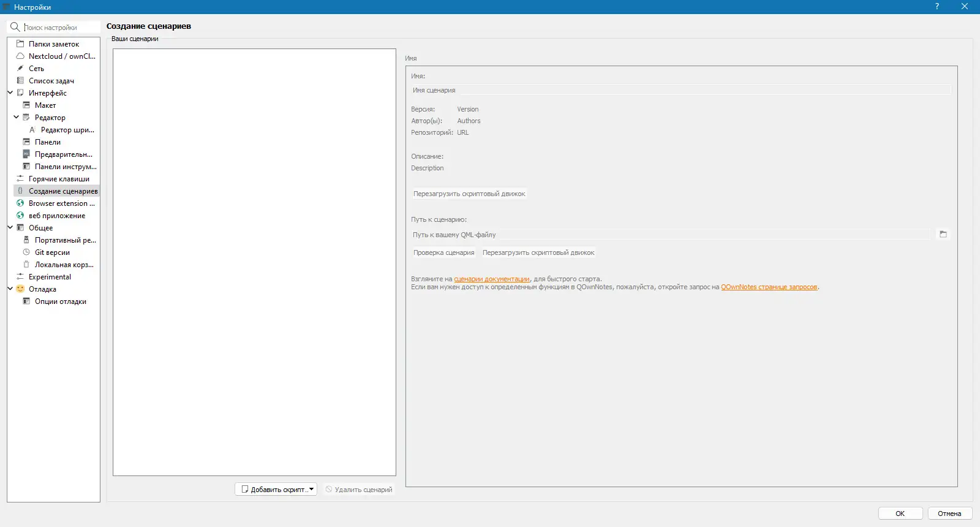Collapse the Интерфейс tree section
This screenshot has height=527, width=980.
10,93
